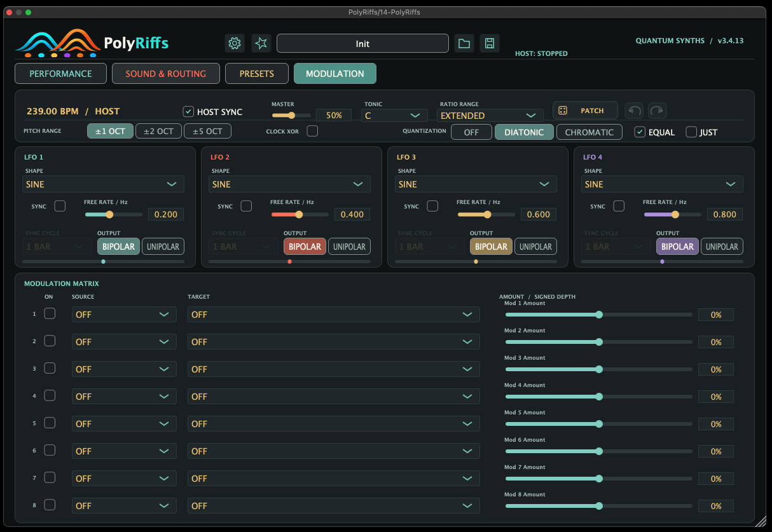Click LFO 4 FREE RATE slider
772x532 pixels.
672,214
